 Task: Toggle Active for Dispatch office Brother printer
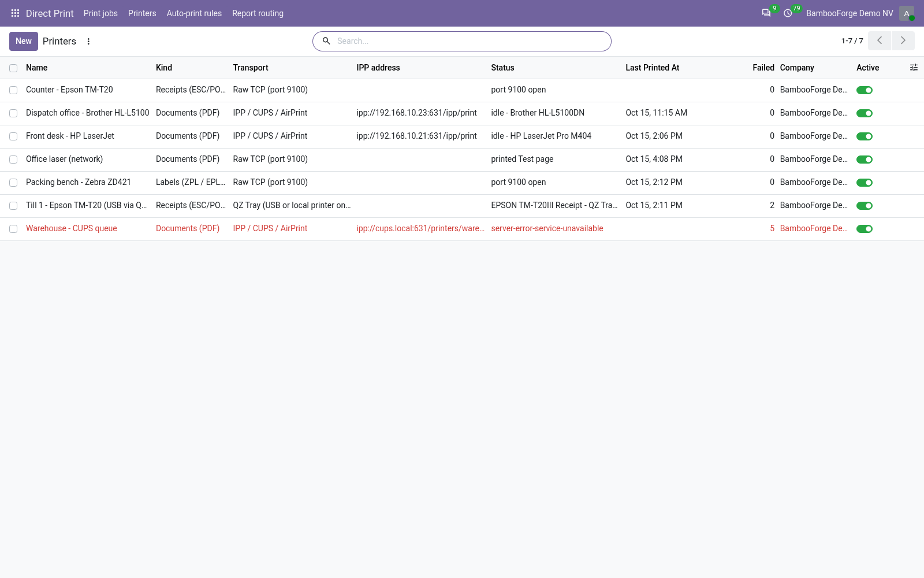click(865, 113)
